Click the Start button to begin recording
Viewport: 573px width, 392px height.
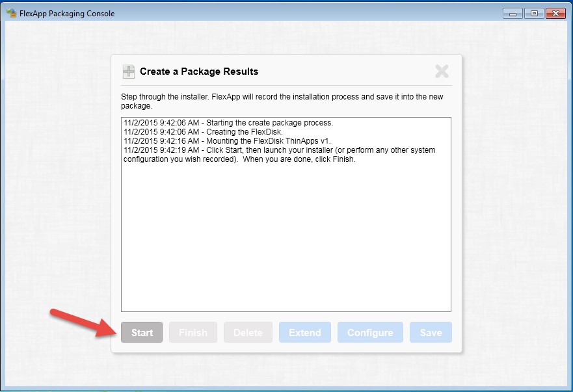pos(142,332)
